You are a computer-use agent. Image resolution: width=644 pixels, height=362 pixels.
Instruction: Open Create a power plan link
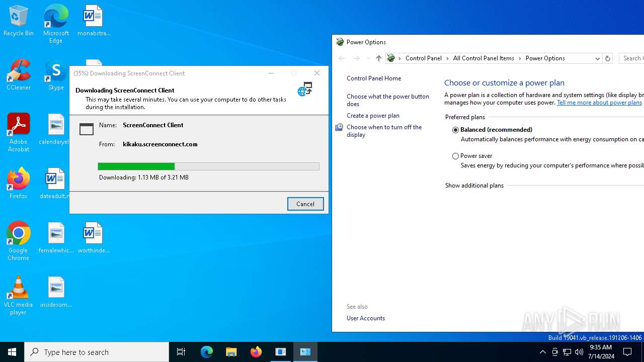[x=373, y=116]
